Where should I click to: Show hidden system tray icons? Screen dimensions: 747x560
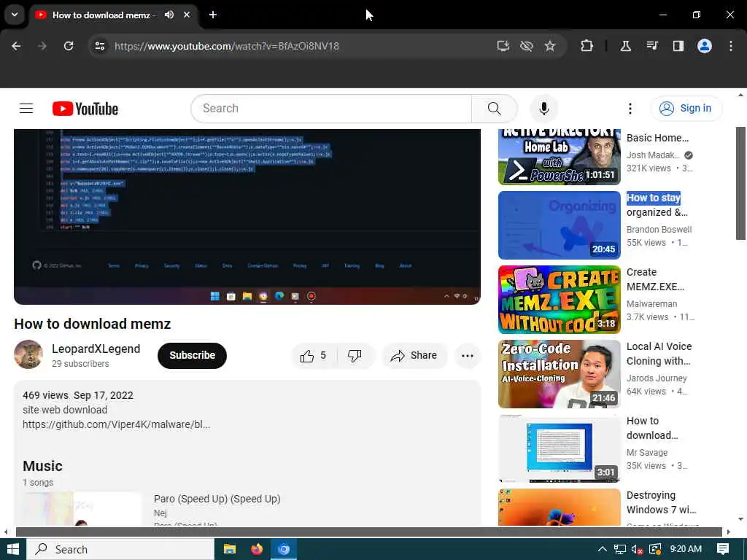pyautogui.click(x=602, y=549)
